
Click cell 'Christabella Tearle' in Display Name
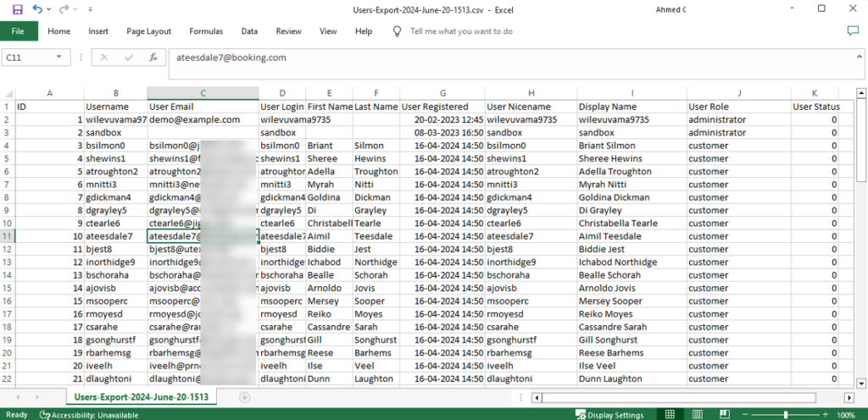click(x=632, y=224)
